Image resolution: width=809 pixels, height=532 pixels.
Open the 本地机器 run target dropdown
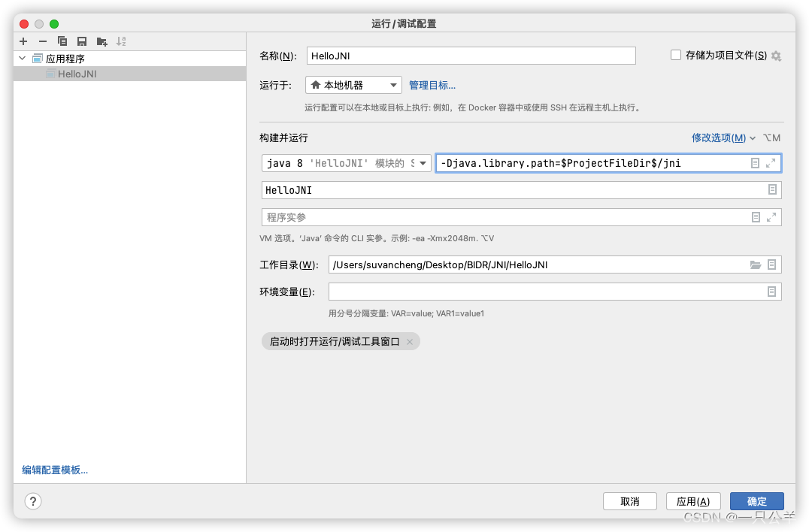click(353, 85)
